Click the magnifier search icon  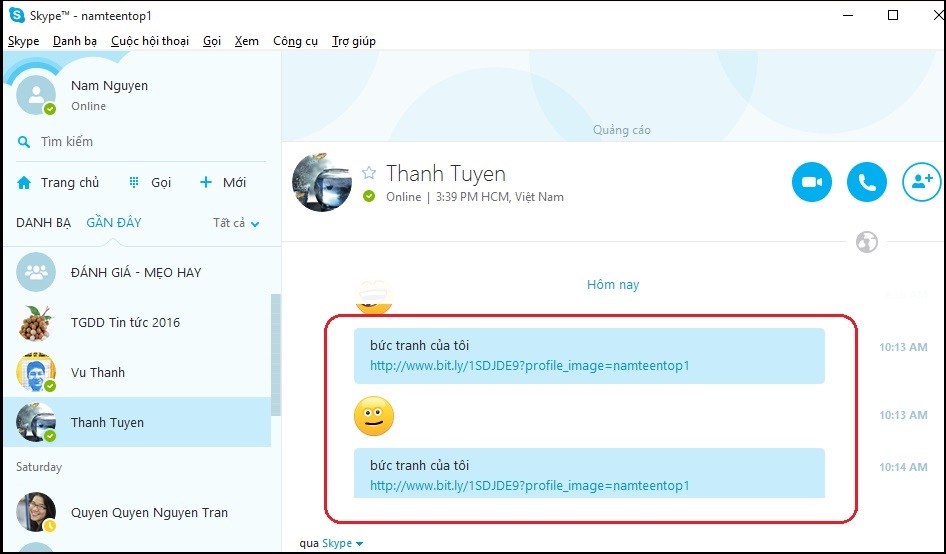(x=24, y=142)
